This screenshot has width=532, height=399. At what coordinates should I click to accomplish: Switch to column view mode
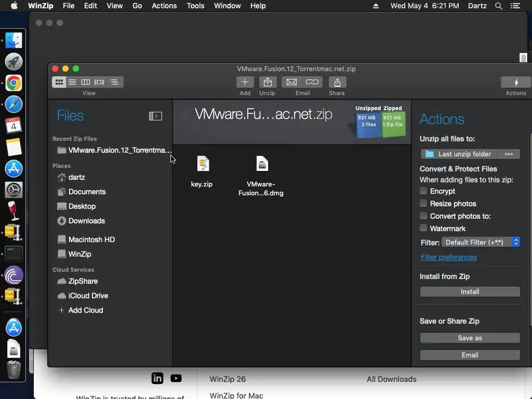(x=86, y=82)
